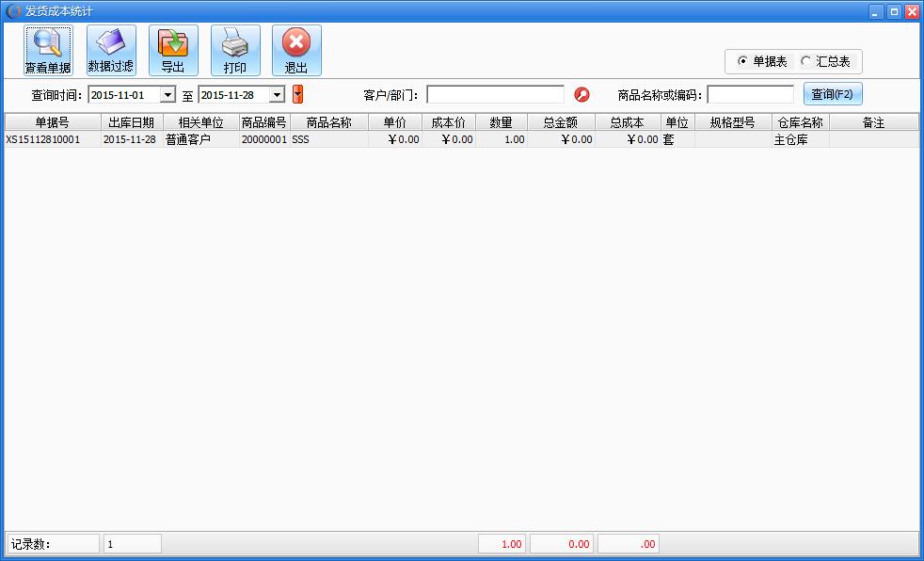Sort by 总成本 column header
The height and width of the screenshot is (561, 924).
pos(628,122)
